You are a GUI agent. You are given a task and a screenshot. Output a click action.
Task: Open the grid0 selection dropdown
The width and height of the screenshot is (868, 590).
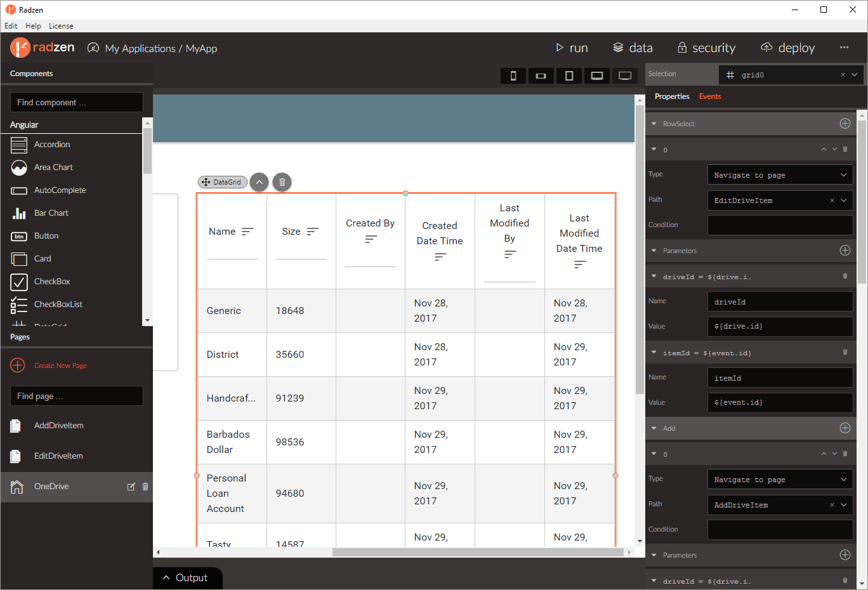tap(854, 75)
